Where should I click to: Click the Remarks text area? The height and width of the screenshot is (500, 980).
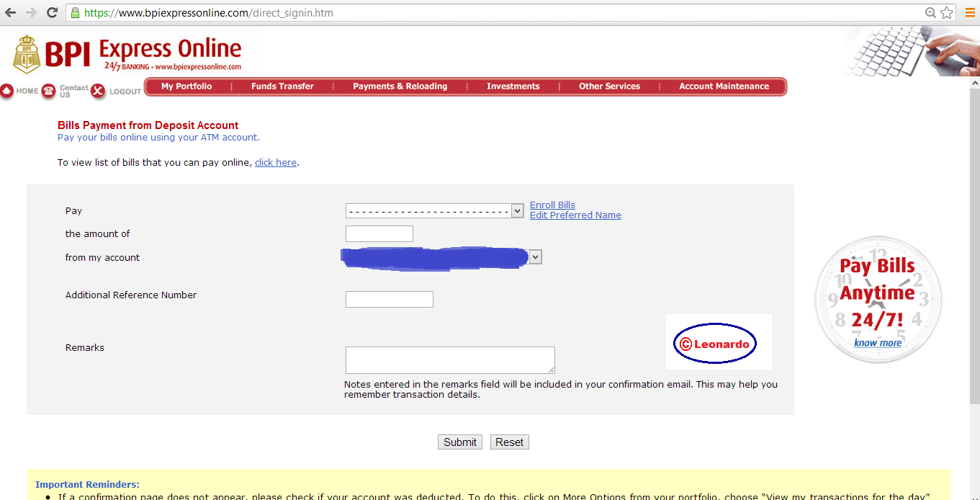[x=450, y=360]
